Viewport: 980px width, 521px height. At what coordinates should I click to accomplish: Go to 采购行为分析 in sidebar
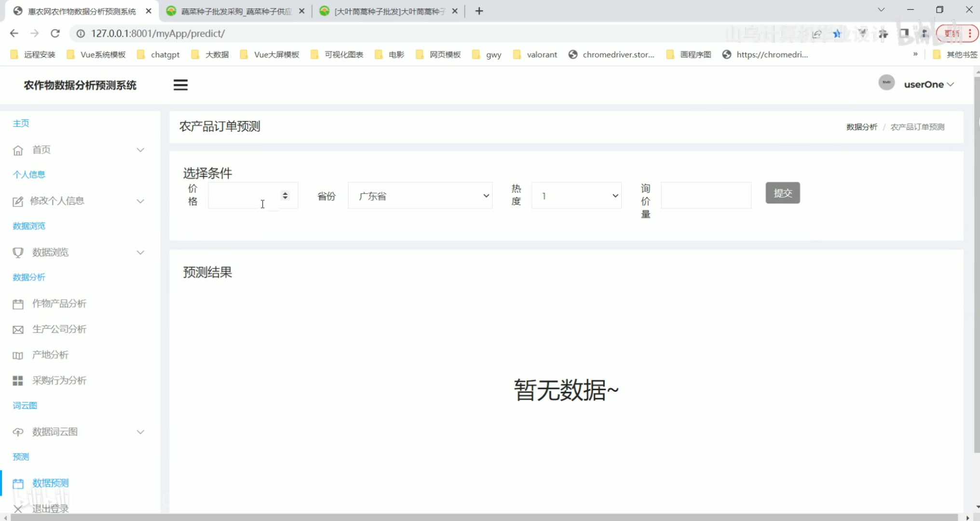[59, 381]
